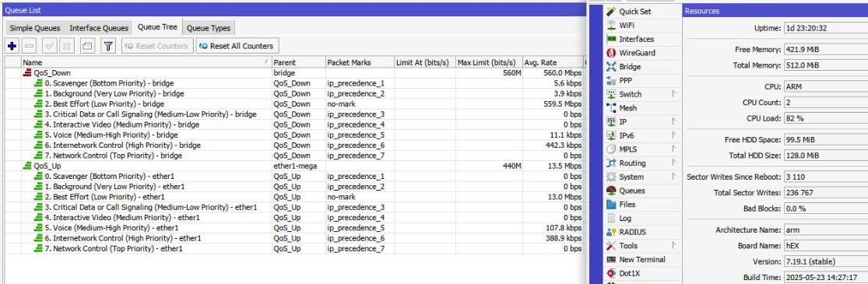
Task: Sort by Max Limit column header
Action: coord(488,62)
